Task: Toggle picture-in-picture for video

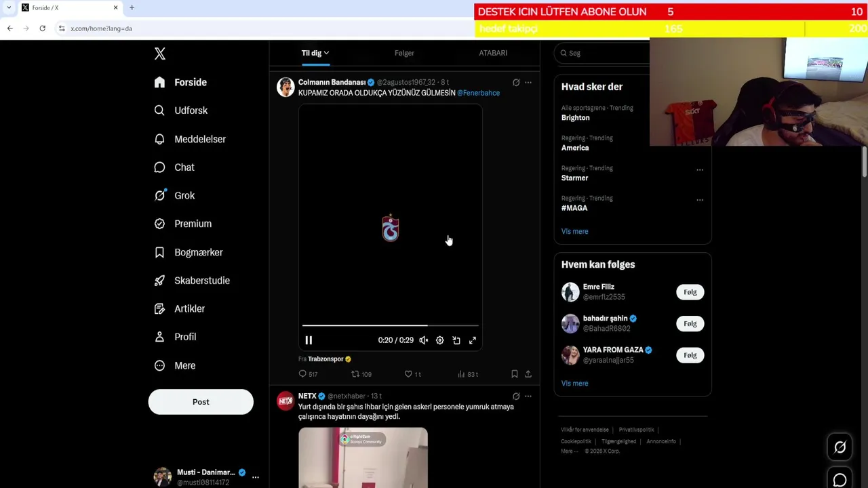Action: pos(456,340)
